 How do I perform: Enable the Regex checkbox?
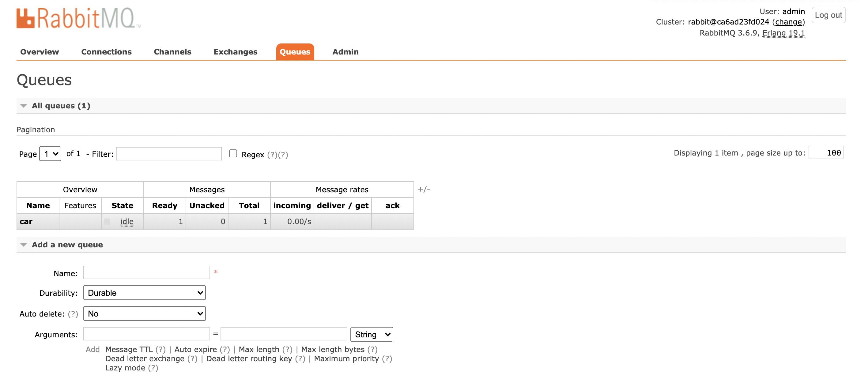(233, 154)
